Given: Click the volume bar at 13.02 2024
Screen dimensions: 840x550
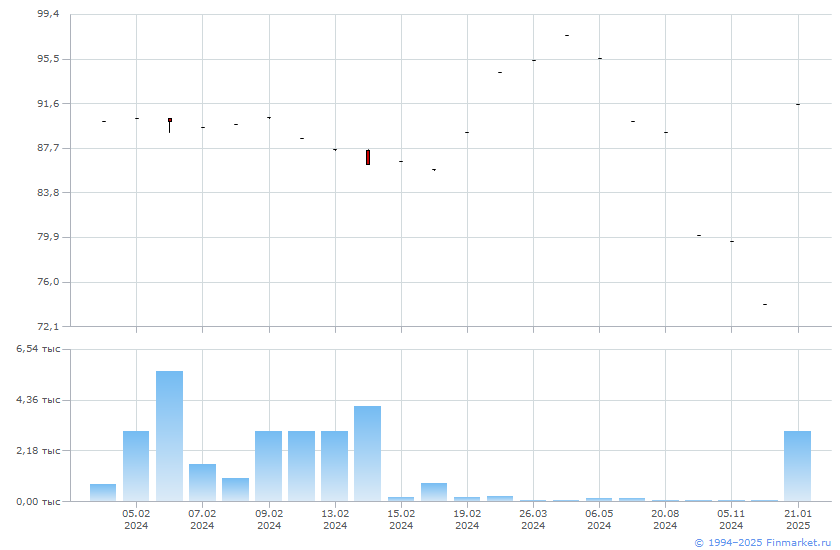Looking at the screenshot, I should pos(334,466).
